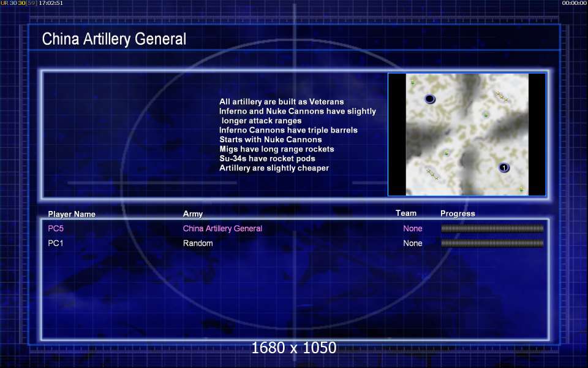Viewport: 588px width, 368px height.
Task: Select the PC1 player name
Action: tap(56, 243)
